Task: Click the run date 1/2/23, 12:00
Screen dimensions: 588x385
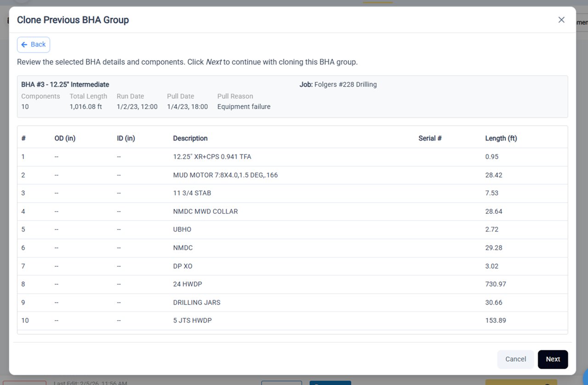Action: click(x=137, y=106)
